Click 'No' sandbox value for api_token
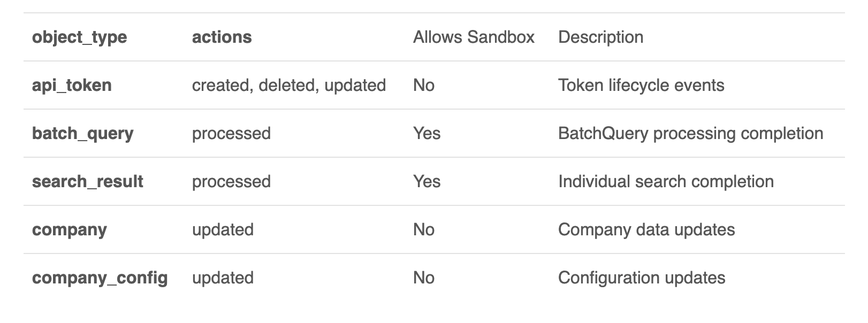868x323 pixels. [x=424, y=85]
